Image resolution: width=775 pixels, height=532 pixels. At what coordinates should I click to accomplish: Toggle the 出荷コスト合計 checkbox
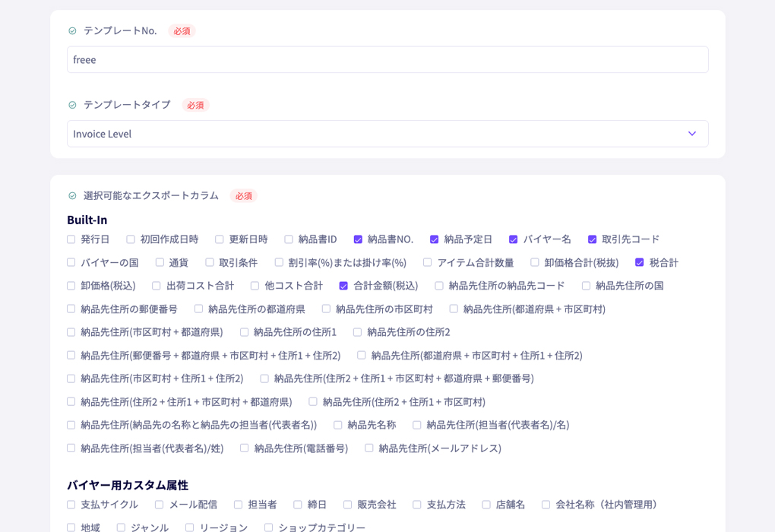(x=157, y=286)
